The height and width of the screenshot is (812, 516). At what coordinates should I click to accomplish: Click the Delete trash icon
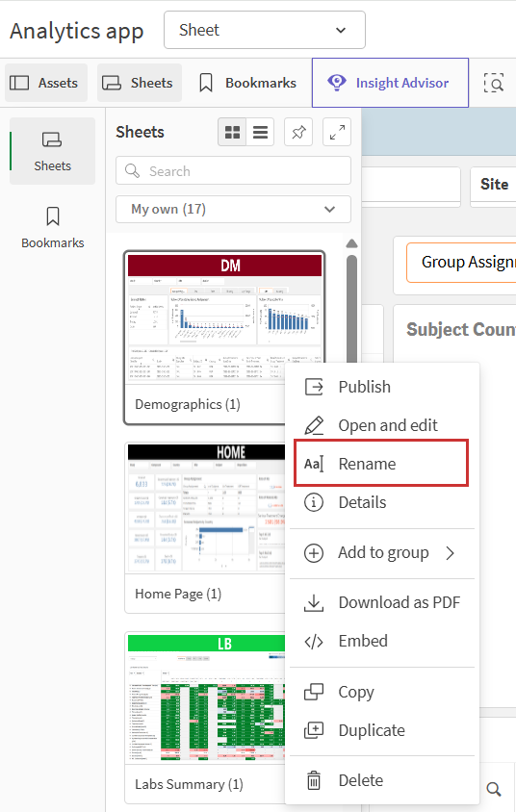(x=314, y=780)
